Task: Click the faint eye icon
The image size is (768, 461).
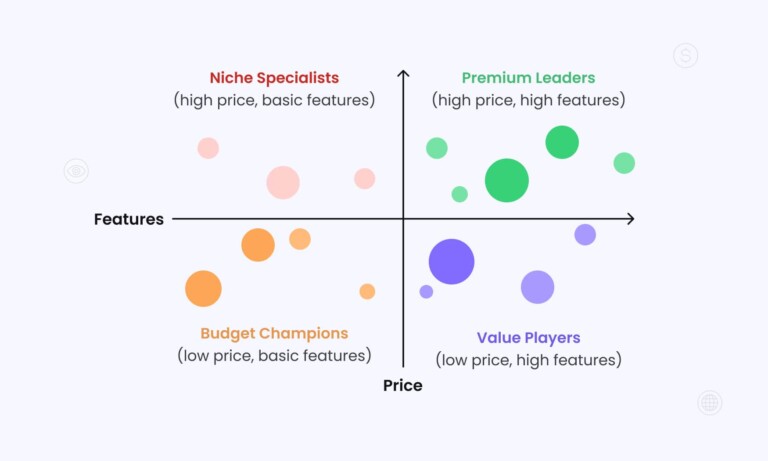Action: pyautogui.click(x=76, y=171)
